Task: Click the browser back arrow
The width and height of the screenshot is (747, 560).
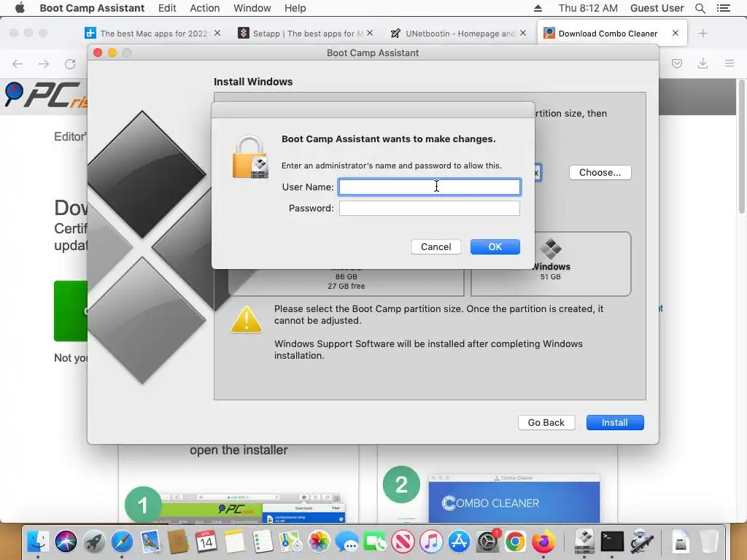Action: coord(18,64)
